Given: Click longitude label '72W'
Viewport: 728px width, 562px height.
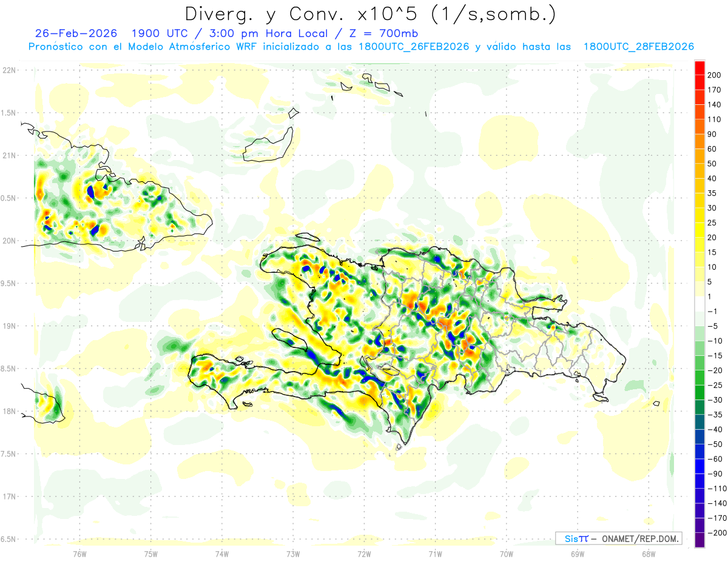Looking at the screenshot, I should pyautogui.click(x=364, y=554).
